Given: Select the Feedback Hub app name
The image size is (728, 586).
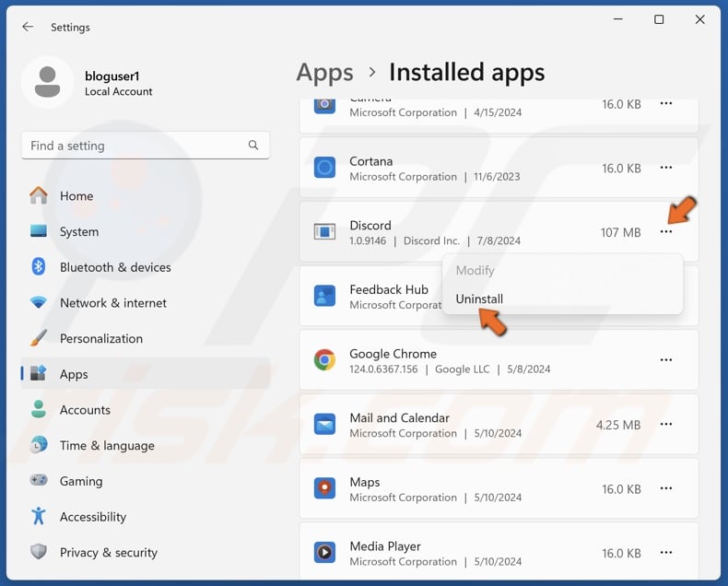Looking at the screenshot, I should (389, 289).
